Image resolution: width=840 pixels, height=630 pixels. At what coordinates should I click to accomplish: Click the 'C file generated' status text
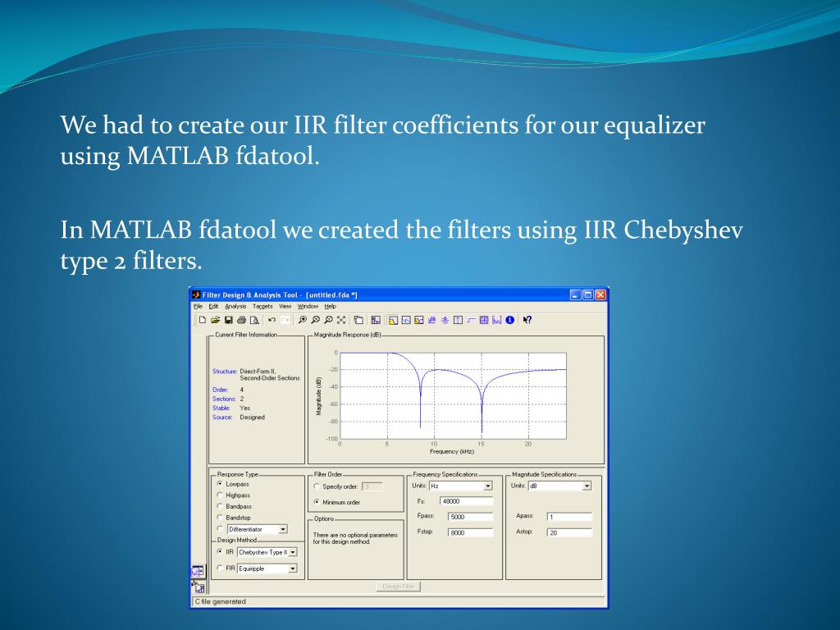[x=220, y=601]
